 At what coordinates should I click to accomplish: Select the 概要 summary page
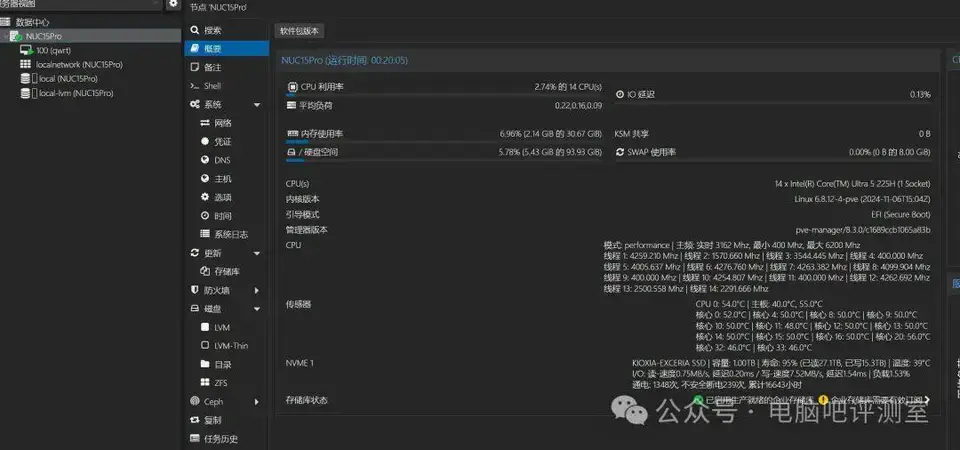tap(227, 48)
